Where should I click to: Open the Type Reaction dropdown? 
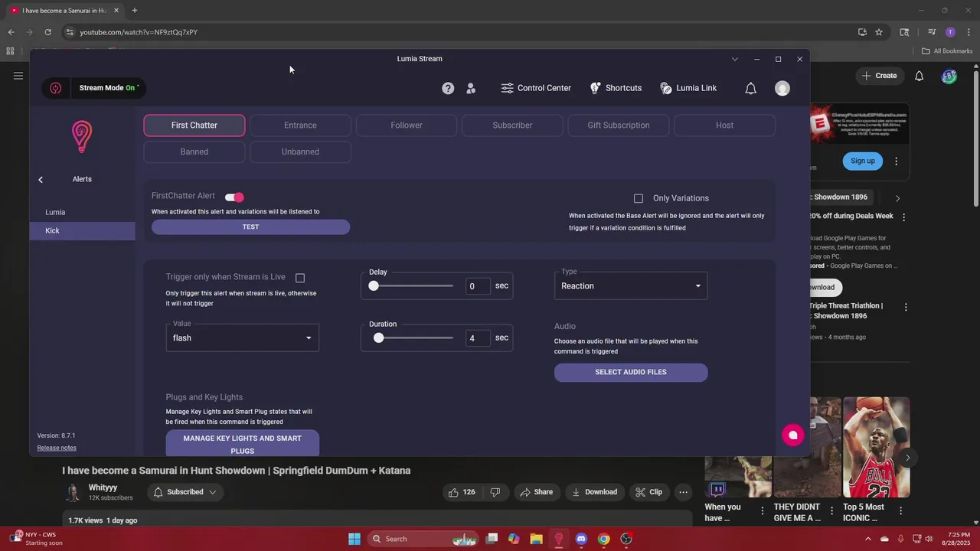point(631,286)
